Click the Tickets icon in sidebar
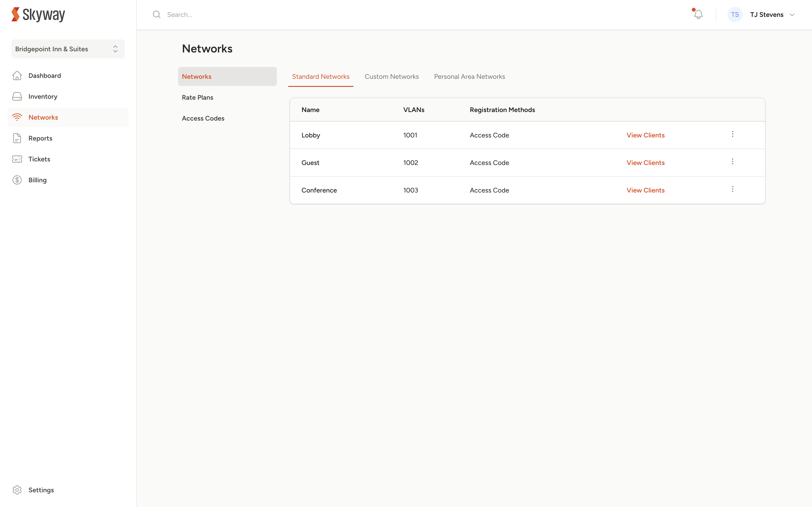The width and height of the screenshot is (812, 507). [17, 159]
